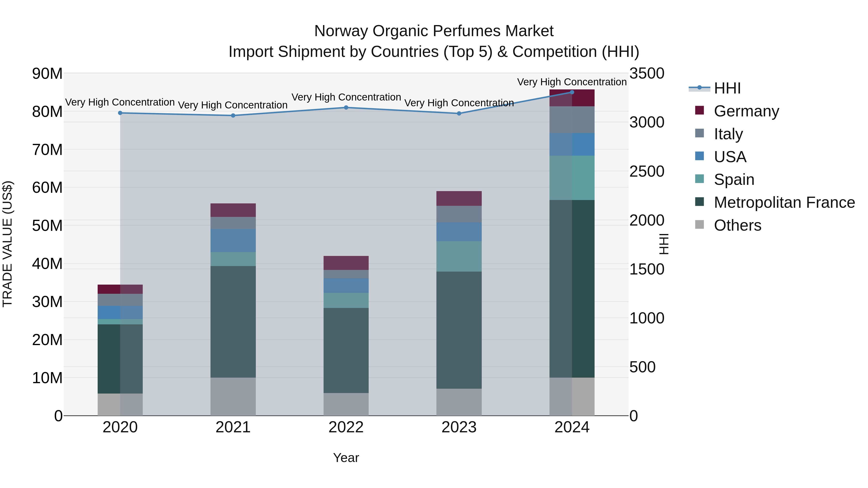Click the HHI line marker for 2022
Screen dimensions: 868x488
346,108
